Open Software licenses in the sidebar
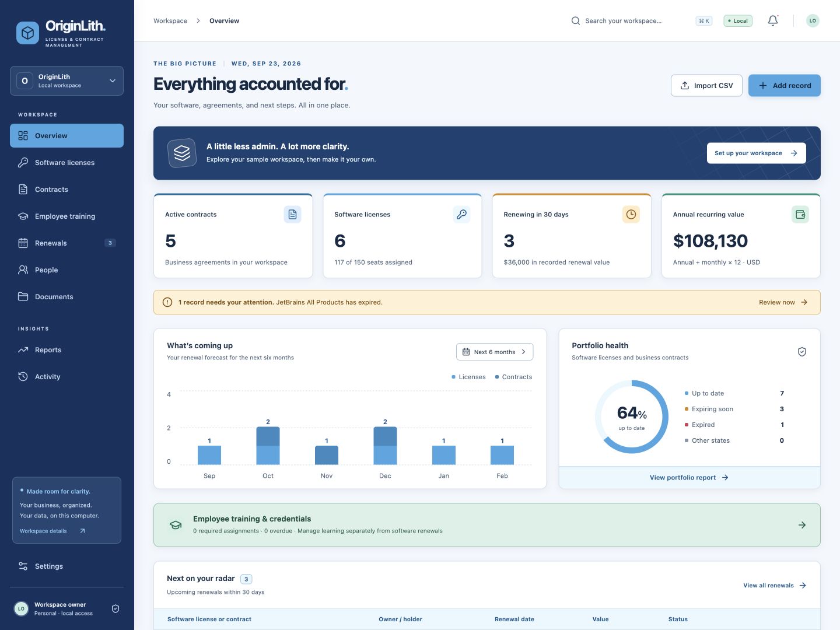 pos(66,162)
